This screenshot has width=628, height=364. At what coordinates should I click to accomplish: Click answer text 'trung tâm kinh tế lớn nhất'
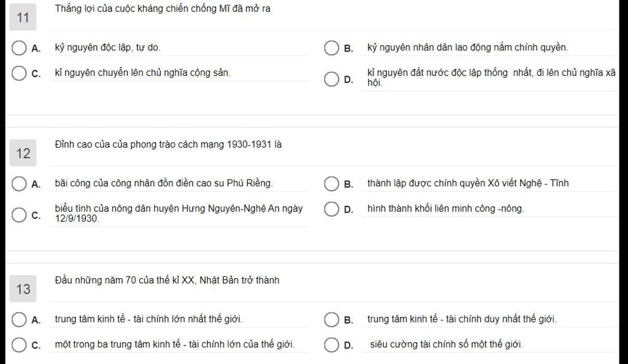pyautogui.click(x=148, y=319)
